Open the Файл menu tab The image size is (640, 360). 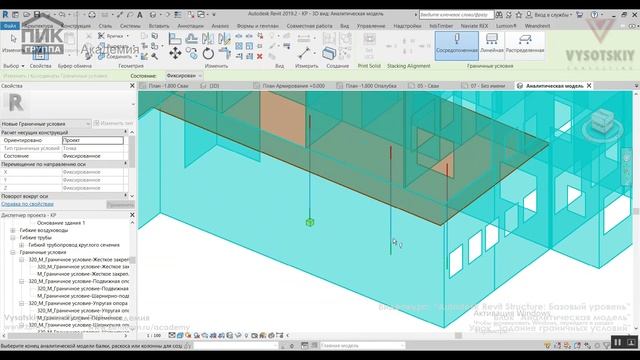coord(9,26)
